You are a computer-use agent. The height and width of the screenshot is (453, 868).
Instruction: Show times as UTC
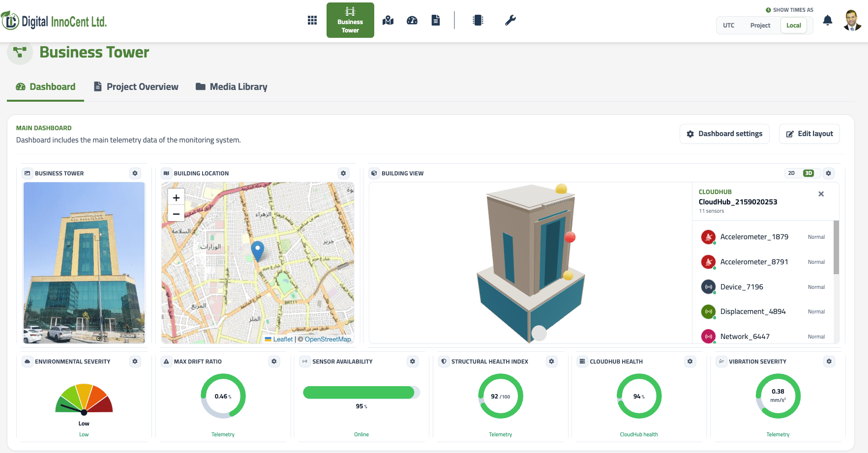tap(729, 26)
